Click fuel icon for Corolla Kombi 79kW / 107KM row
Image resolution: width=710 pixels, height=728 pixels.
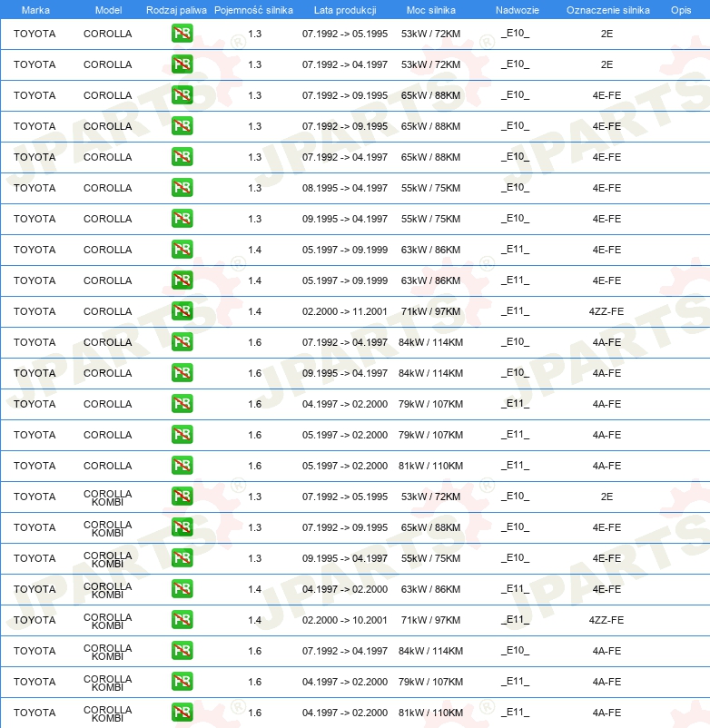pos(182,682)
